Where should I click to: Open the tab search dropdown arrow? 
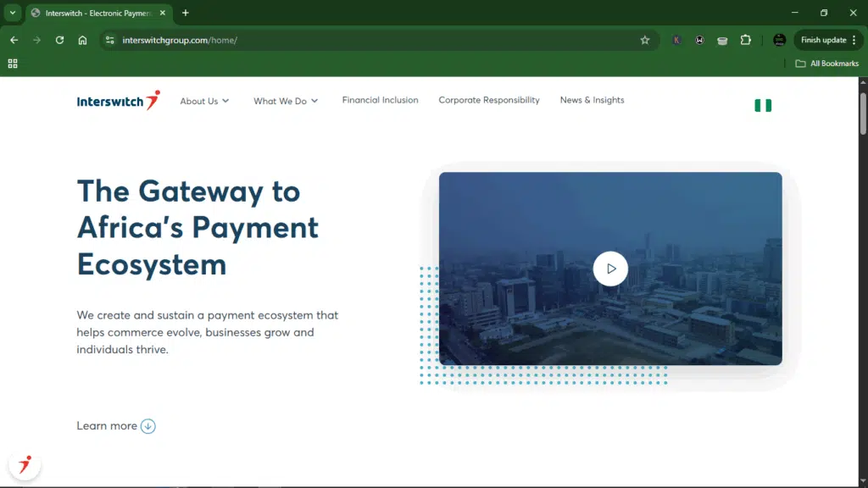(13, 13)
